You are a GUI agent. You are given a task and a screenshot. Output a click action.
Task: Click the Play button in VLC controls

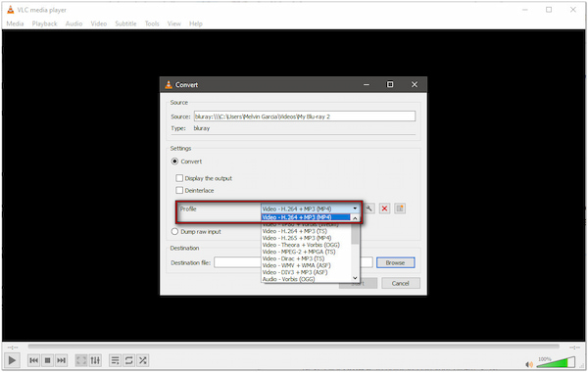click(12, 360)
